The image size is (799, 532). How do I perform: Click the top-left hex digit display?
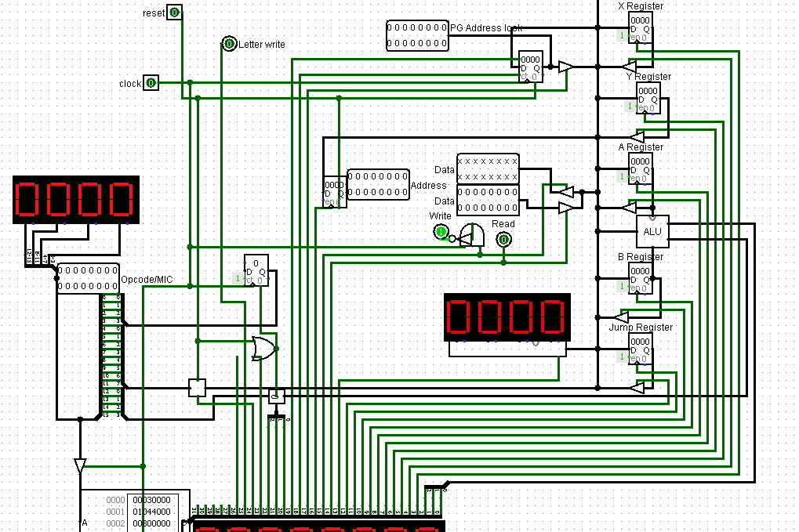click(75, 200)
